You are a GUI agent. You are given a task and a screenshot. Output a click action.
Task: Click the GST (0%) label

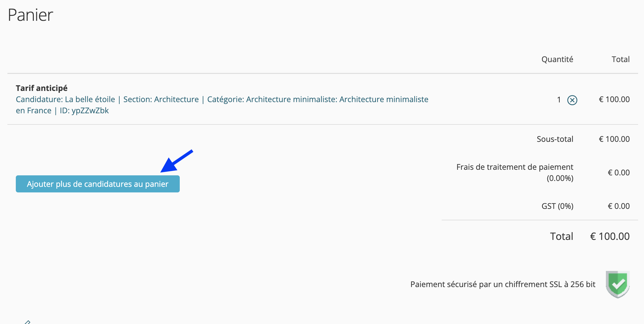coord(558,206)
